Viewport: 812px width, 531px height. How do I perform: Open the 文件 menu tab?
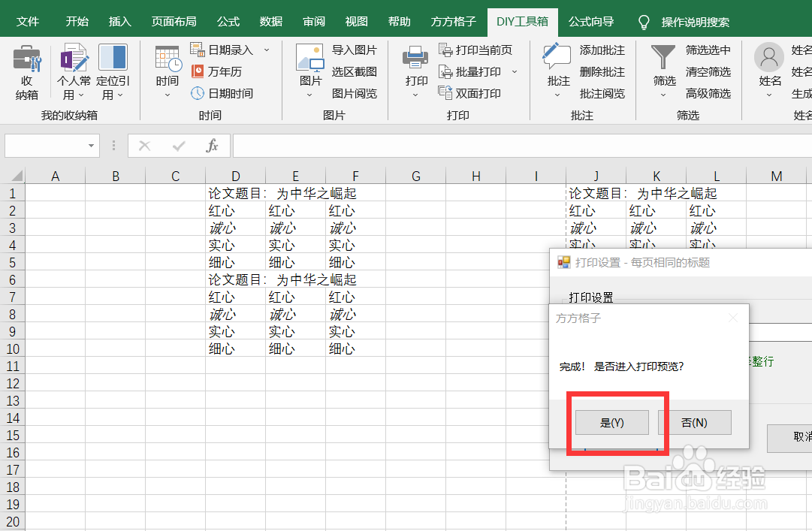coord(28,22)
